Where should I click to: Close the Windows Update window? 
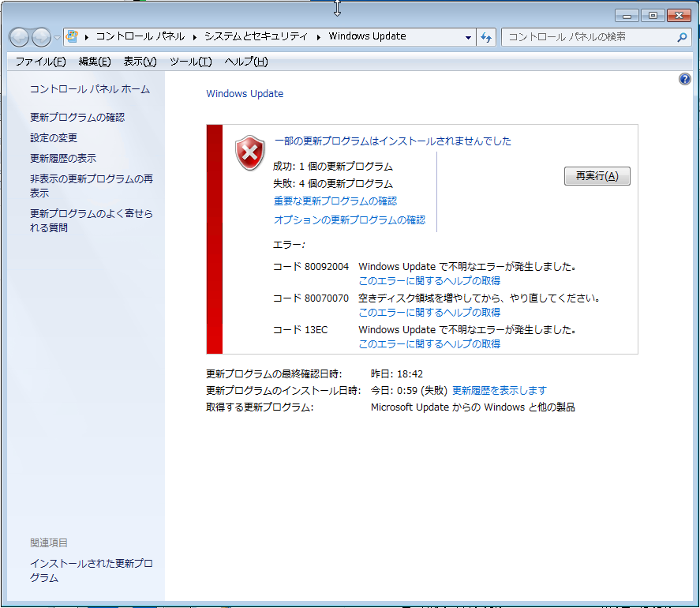click(x=679, y=16)
